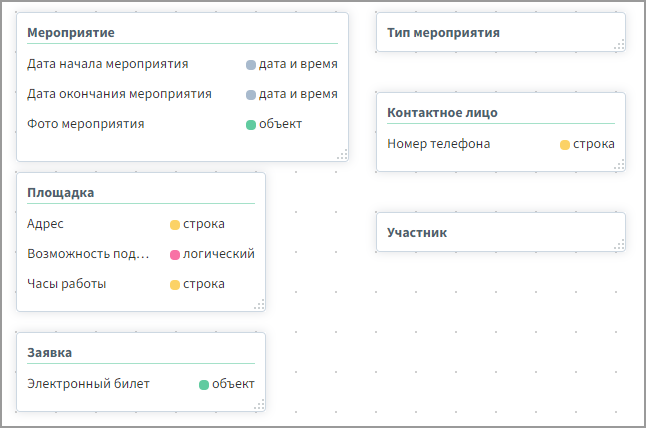Click дата и время type of Дата начала
Viewport: 646px width, 428px height.
298,64
